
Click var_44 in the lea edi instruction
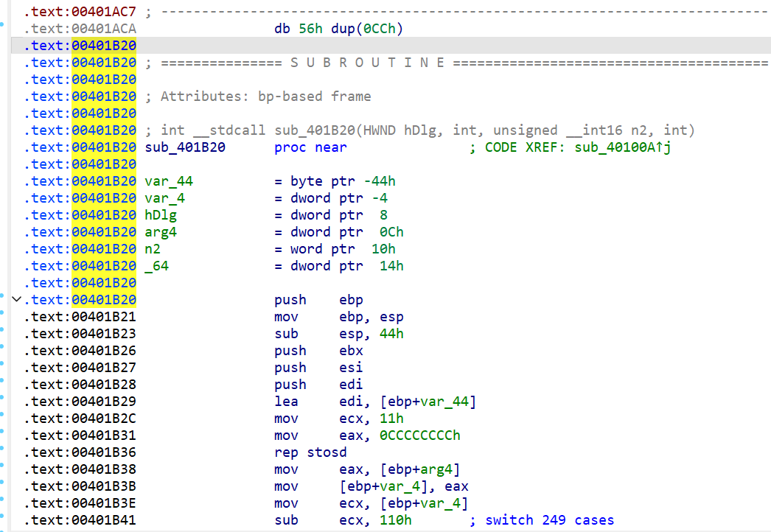coord(444,402)
